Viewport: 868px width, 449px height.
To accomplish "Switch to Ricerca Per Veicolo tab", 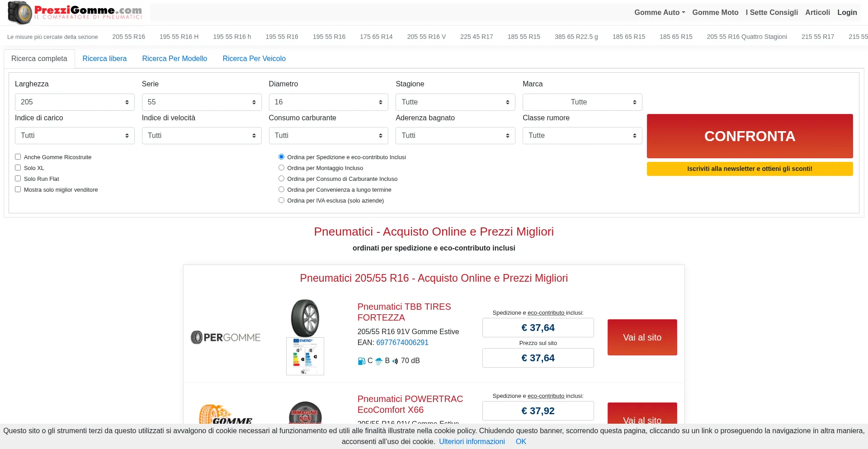I will click(254, 59).
